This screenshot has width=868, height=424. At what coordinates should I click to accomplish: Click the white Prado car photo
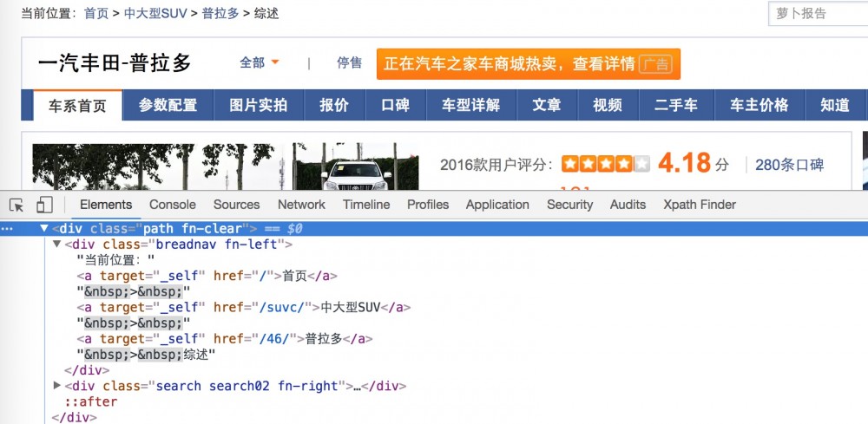tap(355, 166)
